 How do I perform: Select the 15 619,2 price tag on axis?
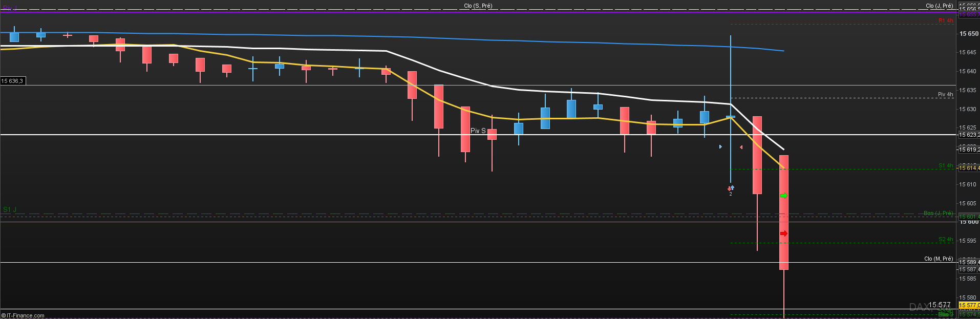969,150
